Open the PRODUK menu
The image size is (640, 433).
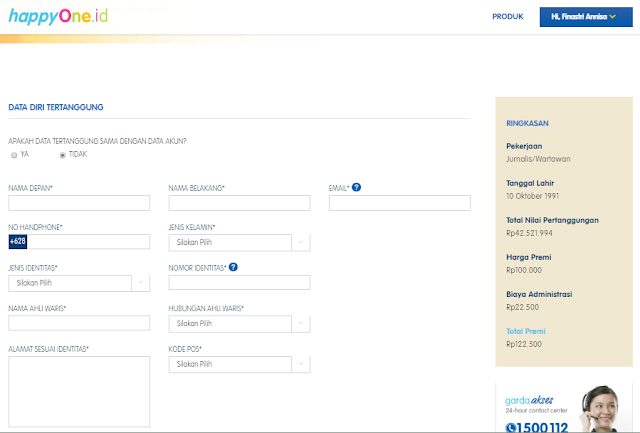coord(507,17)
